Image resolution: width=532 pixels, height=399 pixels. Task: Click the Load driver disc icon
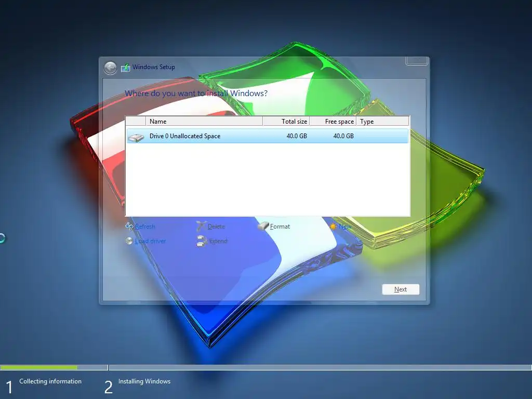pos(129,241)
